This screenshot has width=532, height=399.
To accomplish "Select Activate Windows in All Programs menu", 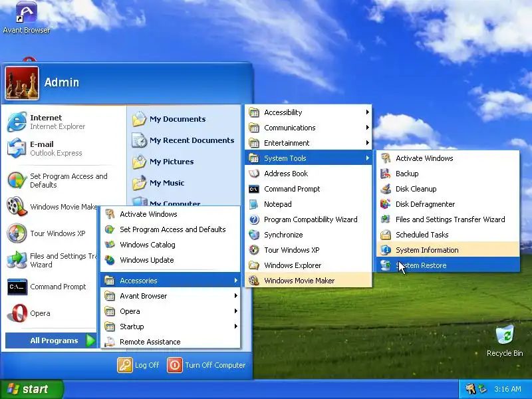I will point(170,214).
